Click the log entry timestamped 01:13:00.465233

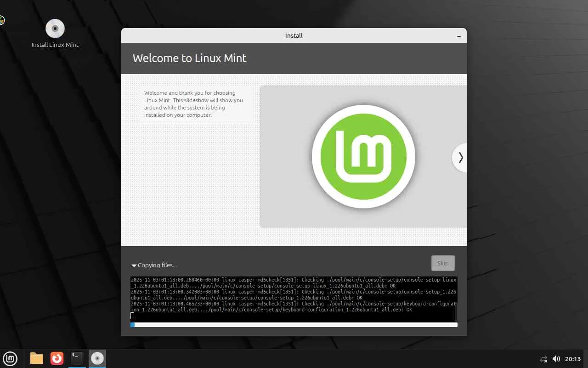pyautogui.click(x=294, y=307)
